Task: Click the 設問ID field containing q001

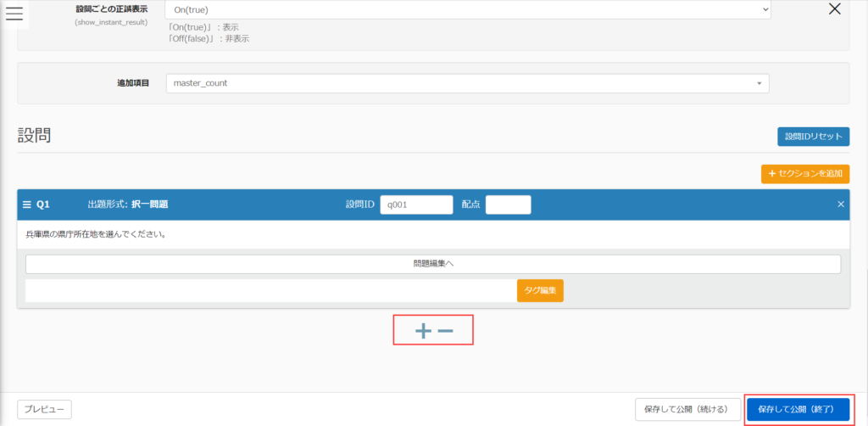Action: point(416,205)
